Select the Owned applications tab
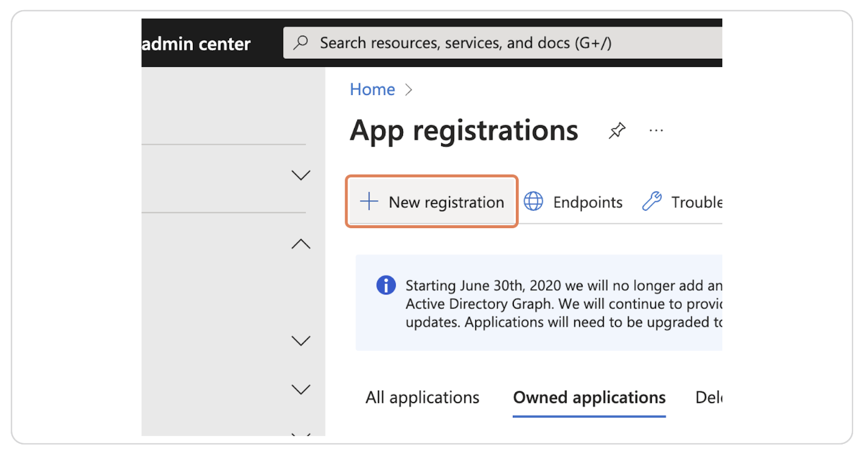 point(589,397)
